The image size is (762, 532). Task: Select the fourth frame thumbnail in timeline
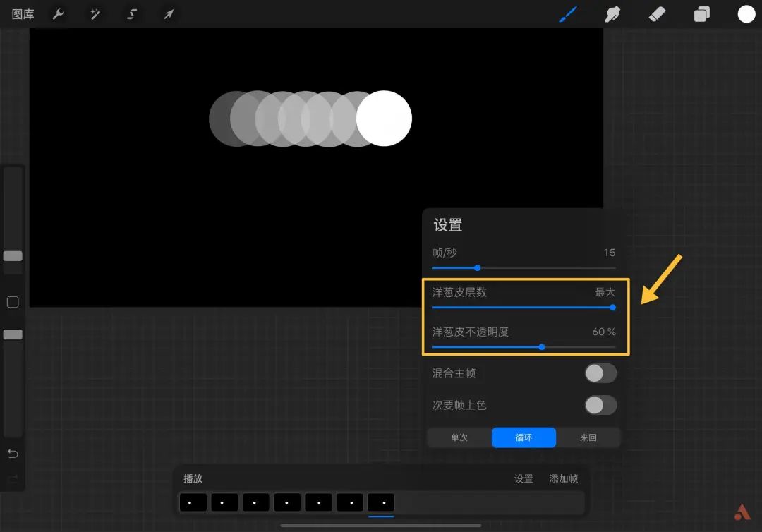pyautogui.click(x=286, y=502)
